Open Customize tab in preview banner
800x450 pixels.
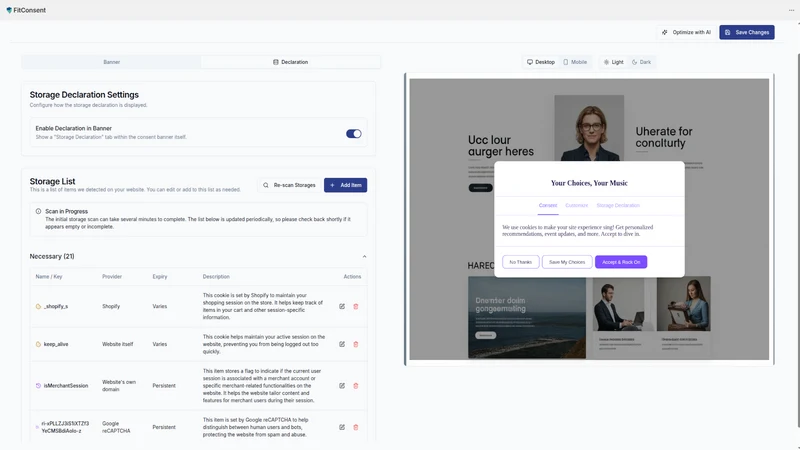[577, 206]
